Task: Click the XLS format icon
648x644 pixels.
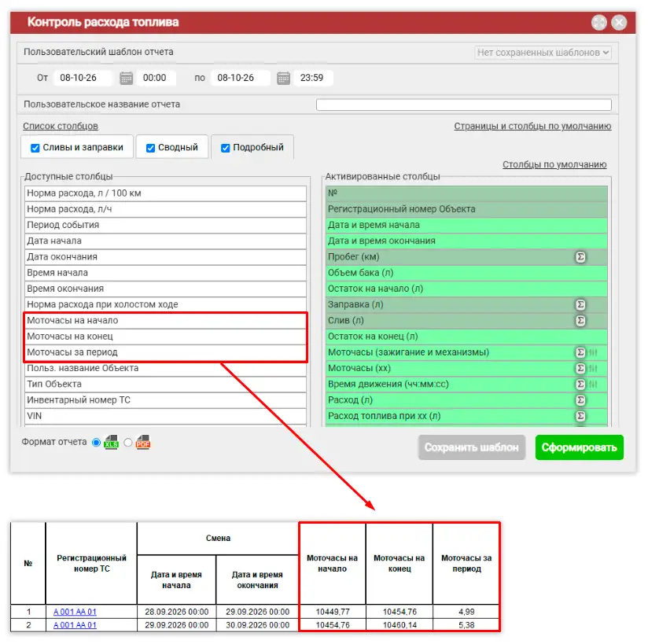Action: (111, 442)
